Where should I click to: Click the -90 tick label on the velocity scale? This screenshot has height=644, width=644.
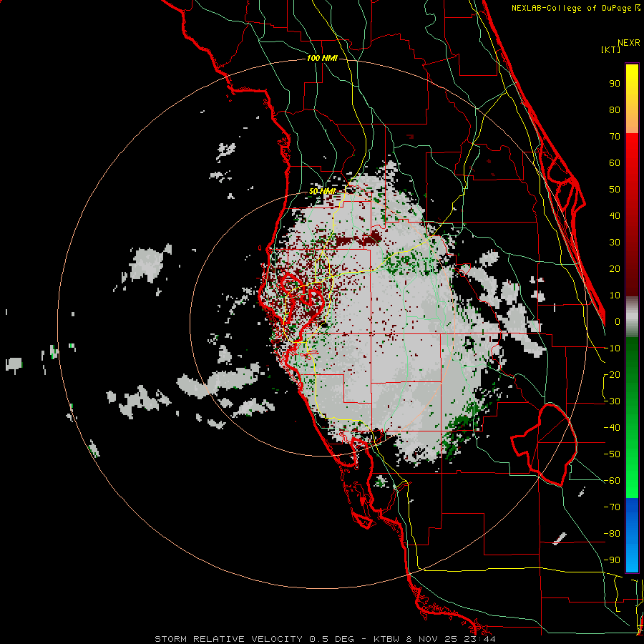[612, 560]
